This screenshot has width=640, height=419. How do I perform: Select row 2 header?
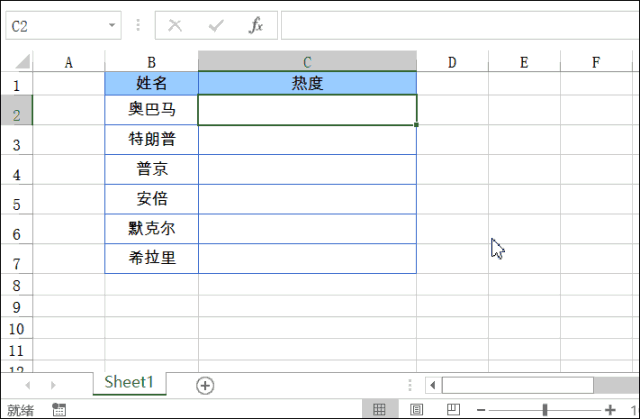pos(16,110)
